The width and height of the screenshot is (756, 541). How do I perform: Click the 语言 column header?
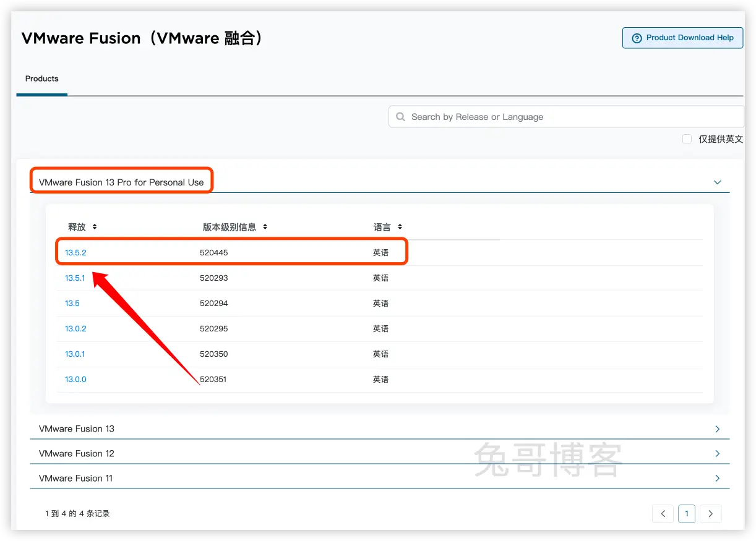click(382, 227)
